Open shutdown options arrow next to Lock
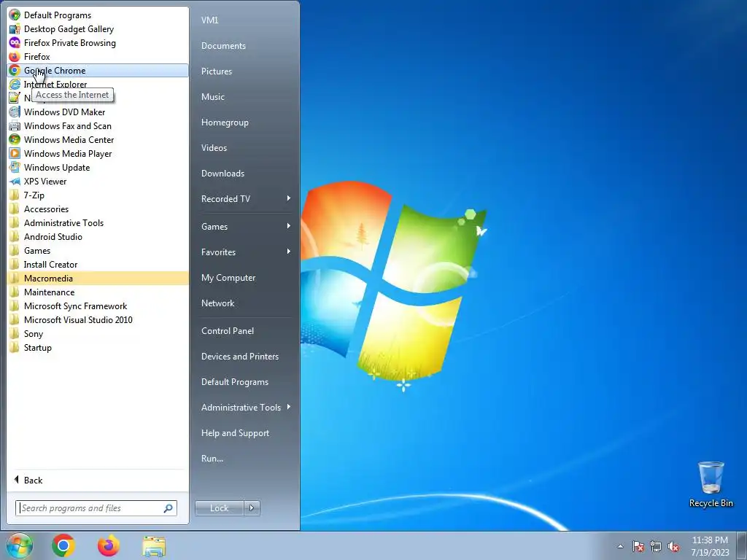Image resolution: width=747 pixels, height=560 pixels. coord(252,508)
